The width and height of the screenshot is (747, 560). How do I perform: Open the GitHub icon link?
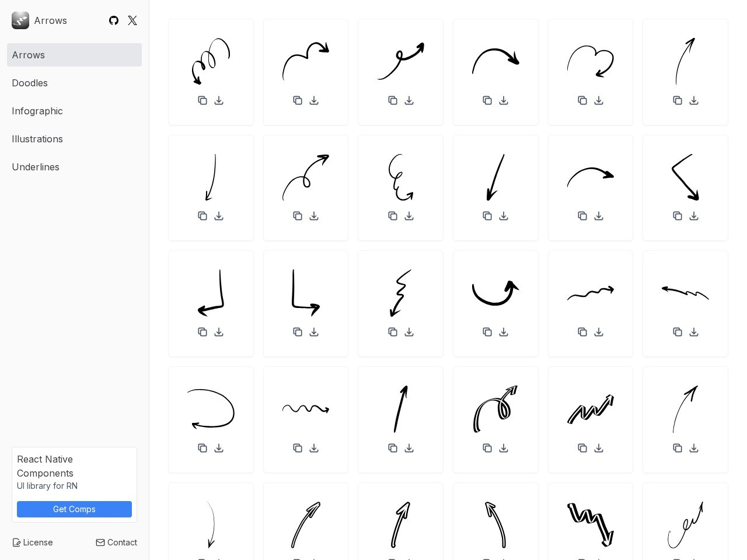[114, 20]
